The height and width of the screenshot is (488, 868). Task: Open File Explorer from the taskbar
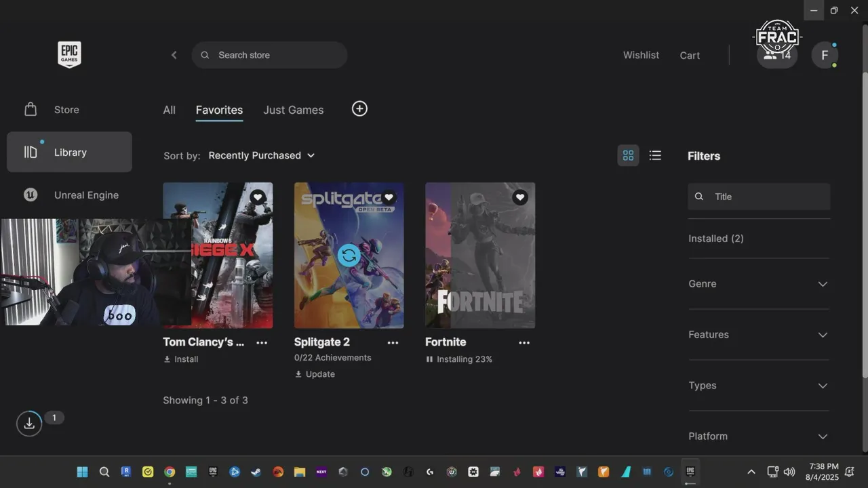tap(300, 472)
